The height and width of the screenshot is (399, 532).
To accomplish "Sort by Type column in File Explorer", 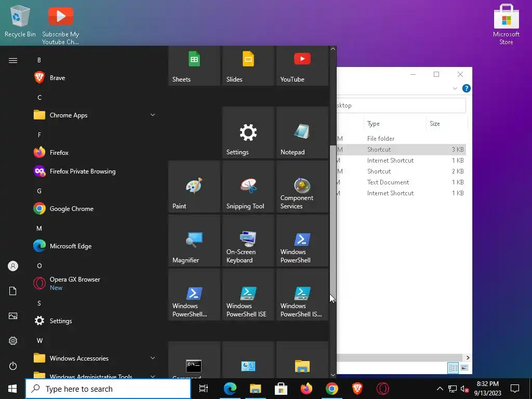I will coord(395,124).
